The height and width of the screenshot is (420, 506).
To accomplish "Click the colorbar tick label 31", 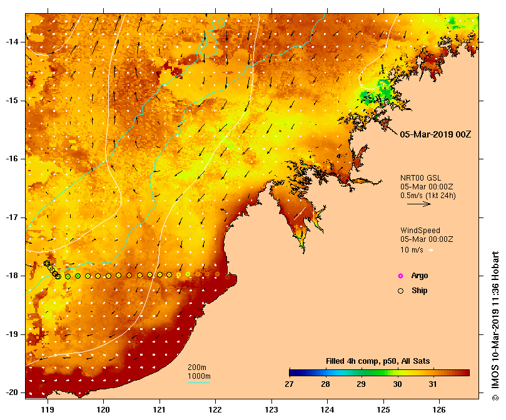I will (433, 384).
